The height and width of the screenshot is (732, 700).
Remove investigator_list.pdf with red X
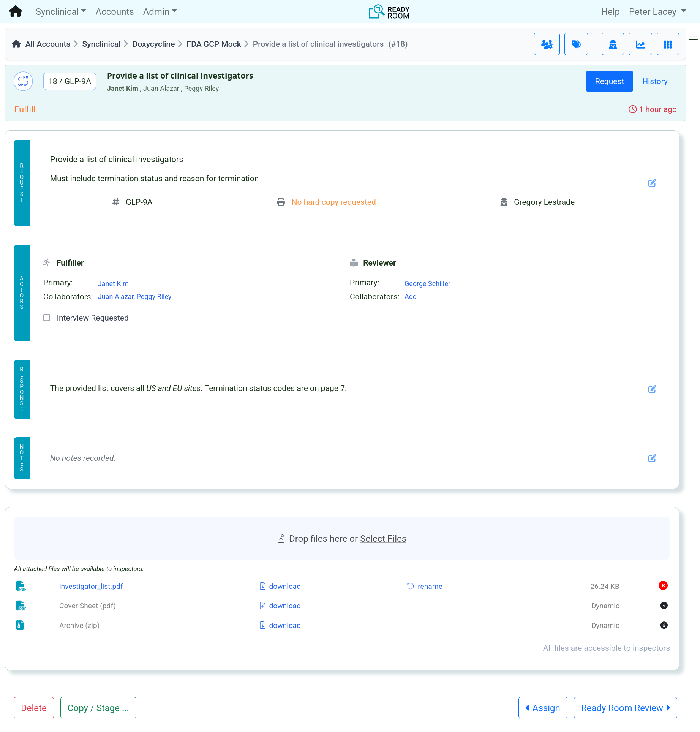[663, 586]
